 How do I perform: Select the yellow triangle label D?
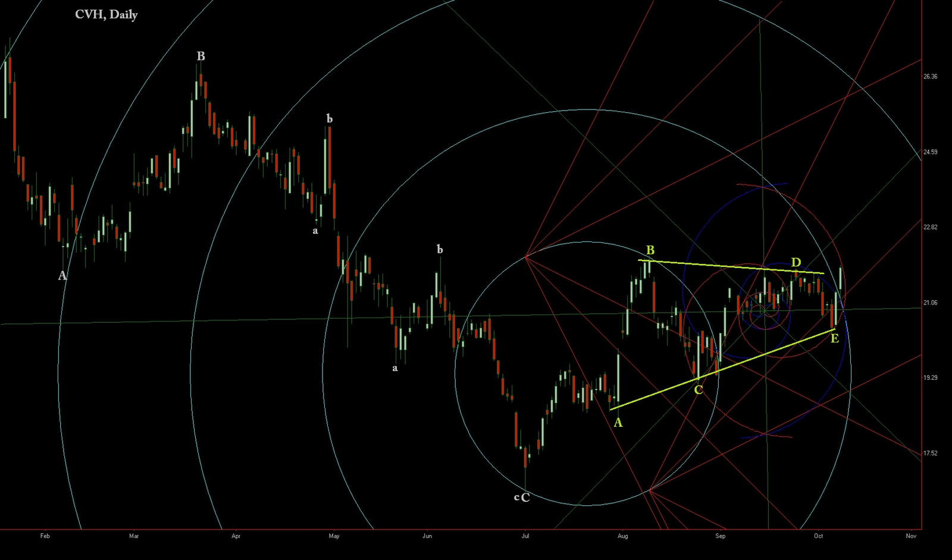[x=796, y=262]
